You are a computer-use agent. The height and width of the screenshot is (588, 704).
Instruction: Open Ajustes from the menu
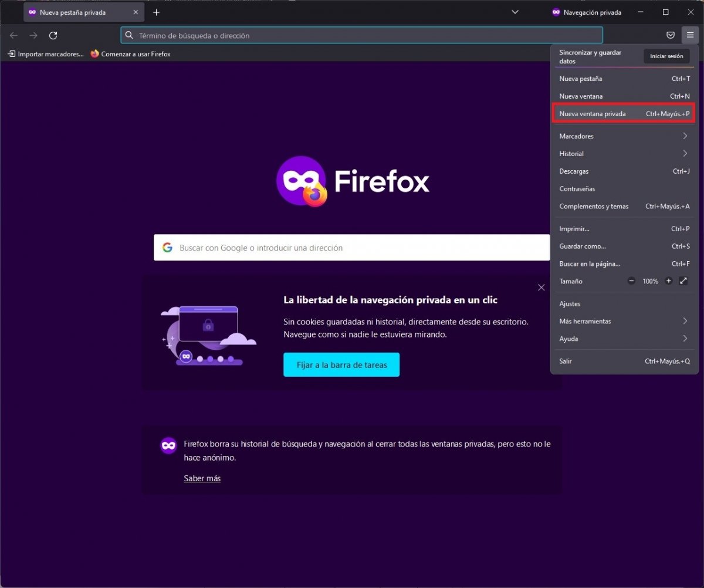tap(624, 304)
